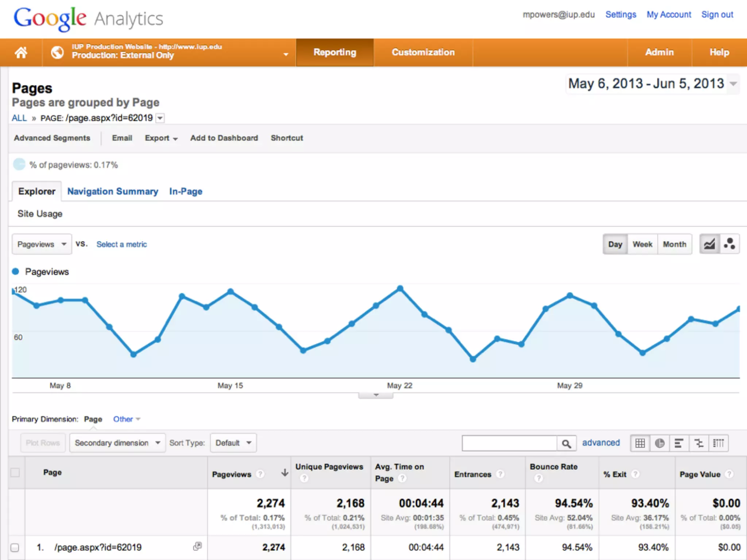This screenshot has height=560, width=747.
Task: Check the row 1 page checkbox
Action: pyautogui.click(x=15, y=547)
